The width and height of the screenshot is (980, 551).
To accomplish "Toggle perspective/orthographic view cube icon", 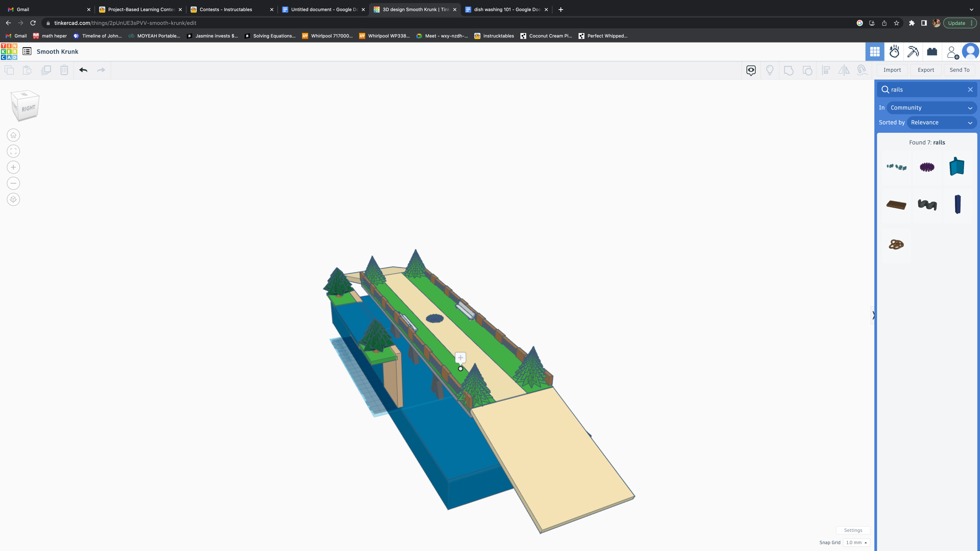I will (13, 199).
